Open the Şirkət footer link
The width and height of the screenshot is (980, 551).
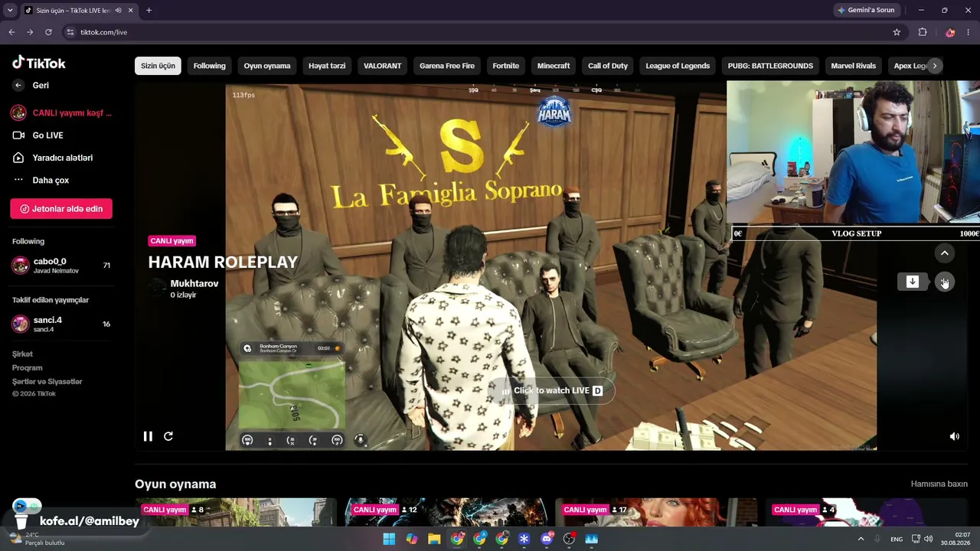pos(22,354)
